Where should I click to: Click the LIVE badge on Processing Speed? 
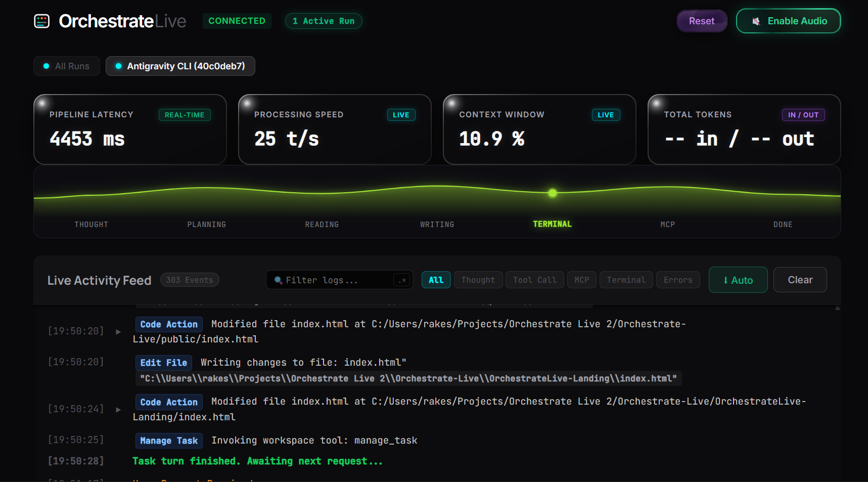coord(401,115)
